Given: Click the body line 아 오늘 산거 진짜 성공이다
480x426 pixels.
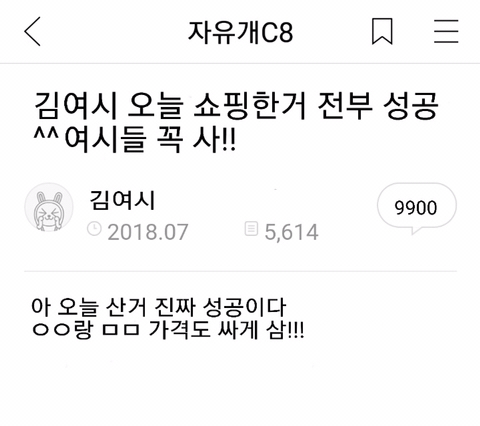Looking at the screenshot, I should 159,307.
